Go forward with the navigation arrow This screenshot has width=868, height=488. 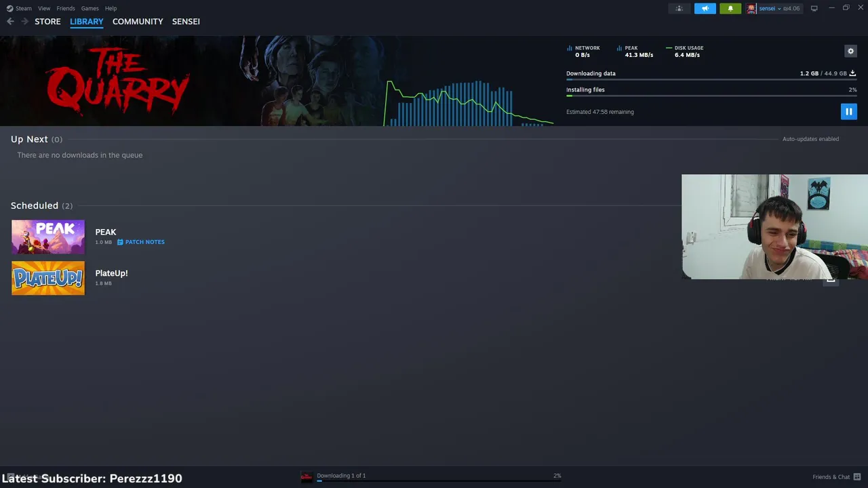pyautogui.click(x=24, y=22)
